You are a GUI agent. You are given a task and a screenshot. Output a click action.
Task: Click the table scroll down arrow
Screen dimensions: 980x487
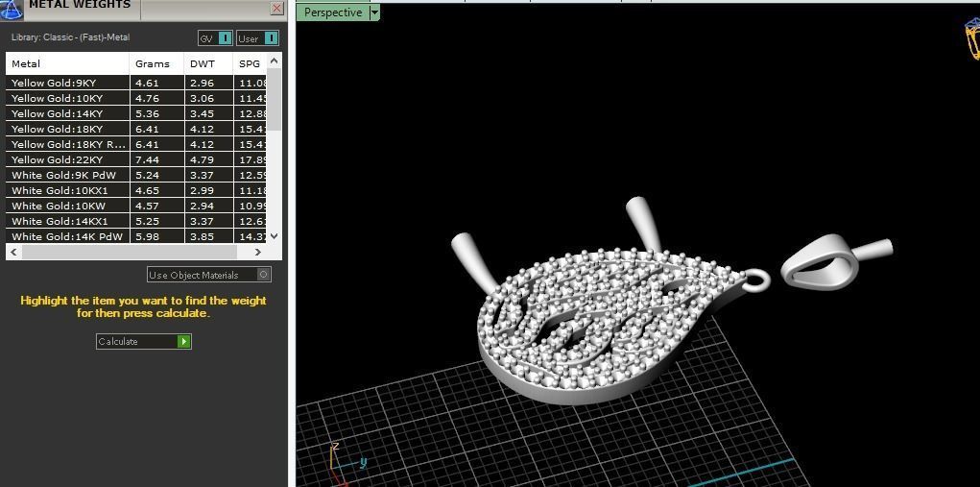click(274, 236)
